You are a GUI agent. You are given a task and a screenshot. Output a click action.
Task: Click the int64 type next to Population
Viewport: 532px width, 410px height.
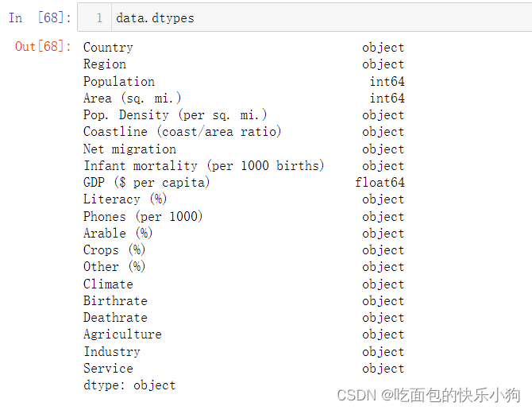(x=387, y=82)
